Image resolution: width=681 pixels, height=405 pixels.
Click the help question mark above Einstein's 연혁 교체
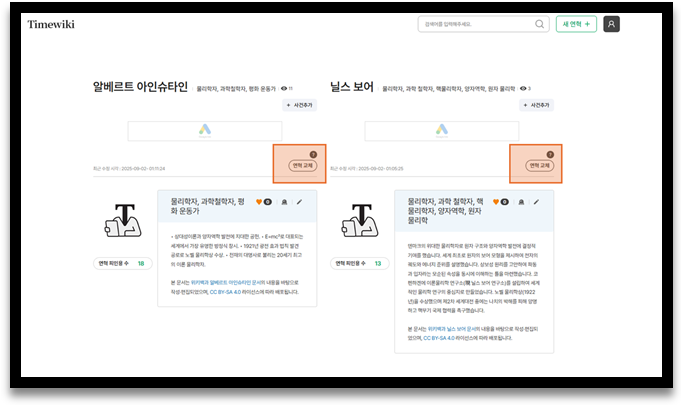313,154
